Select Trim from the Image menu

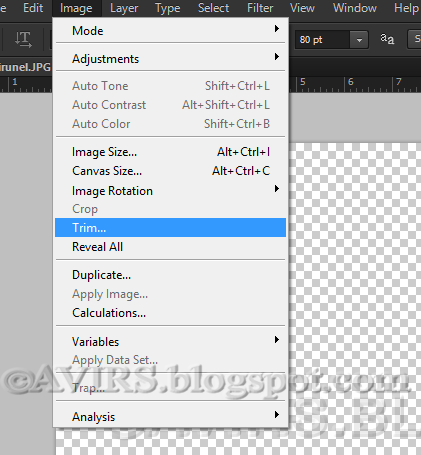point(170,228)
